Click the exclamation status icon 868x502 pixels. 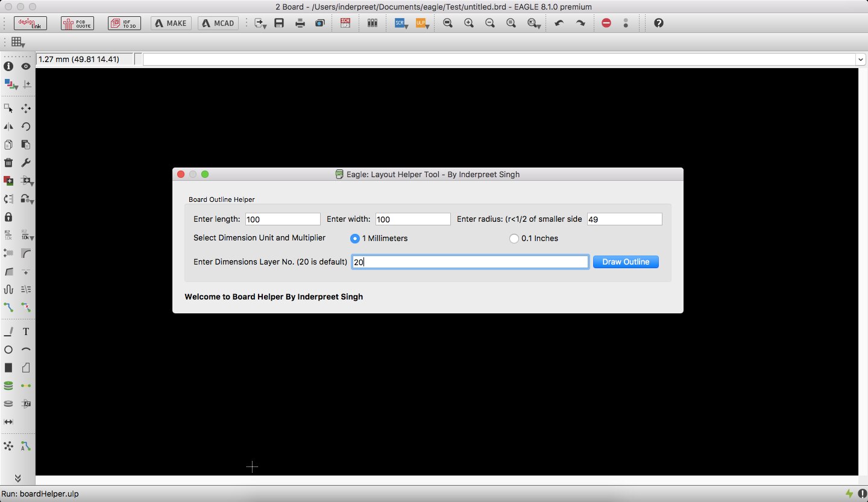[862, 494]
